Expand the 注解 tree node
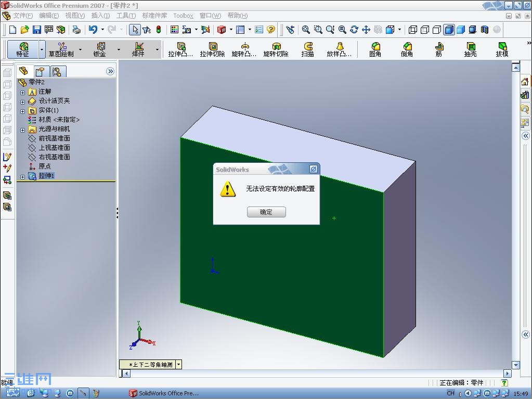This screenshot has height=399, width=532. pos(22,92)
